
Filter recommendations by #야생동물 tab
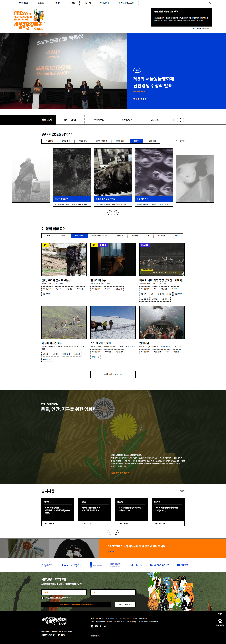point(161,236)
